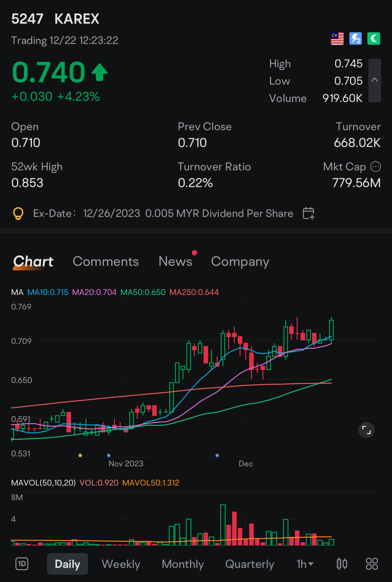Tap the 52wk High value 0.853
The height and width of the screenshot is (582, 392).
[27, 183]
